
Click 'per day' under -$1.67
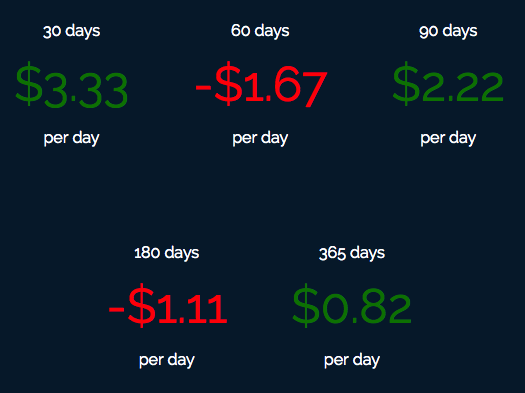click(260, 138)
